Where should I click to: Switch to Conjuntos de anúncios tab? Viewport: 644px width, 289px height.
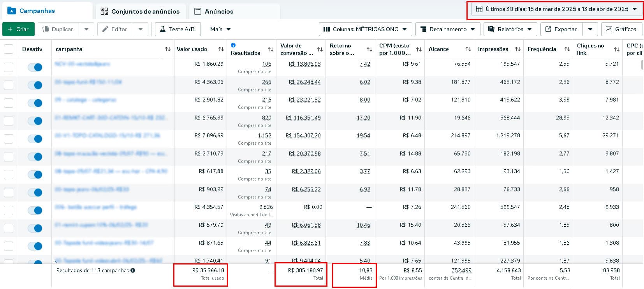(x=141, y=11)
